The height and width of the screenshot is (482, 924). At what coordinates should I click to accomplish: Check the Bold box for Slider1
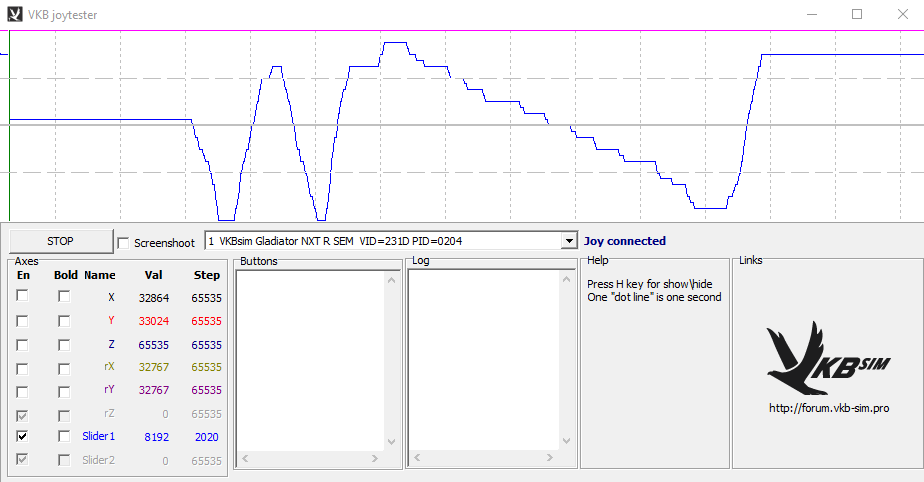pyautogui.click(x=64, y=437)
